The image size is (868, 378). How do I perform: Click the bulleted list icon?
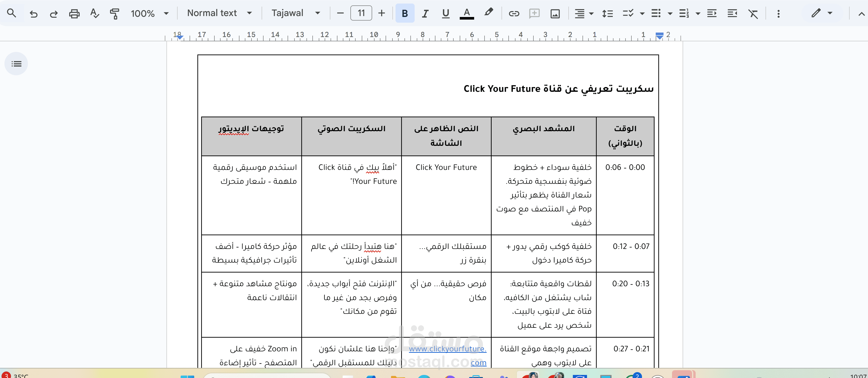[x=656, y=13]
